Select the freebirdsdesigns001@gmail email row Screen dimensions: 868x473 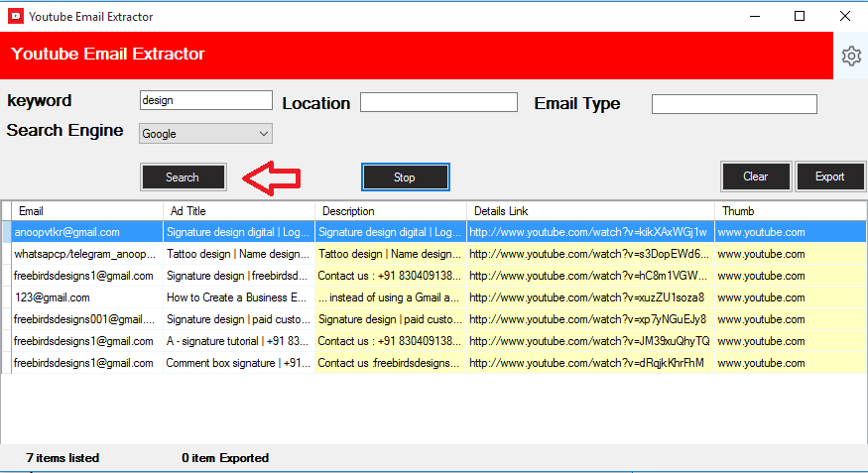[x=87, y=319]
